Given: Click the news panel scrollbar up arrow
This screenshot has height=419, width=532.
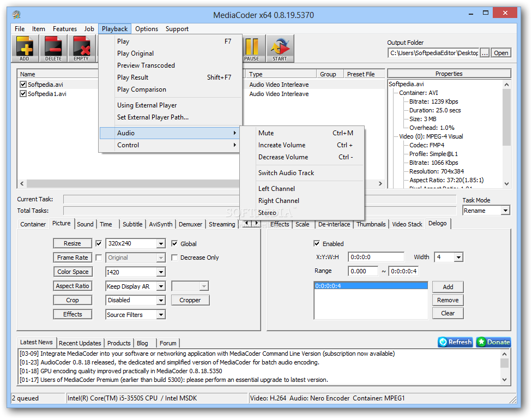Looking at the screenshot, I should pos(505,354).
